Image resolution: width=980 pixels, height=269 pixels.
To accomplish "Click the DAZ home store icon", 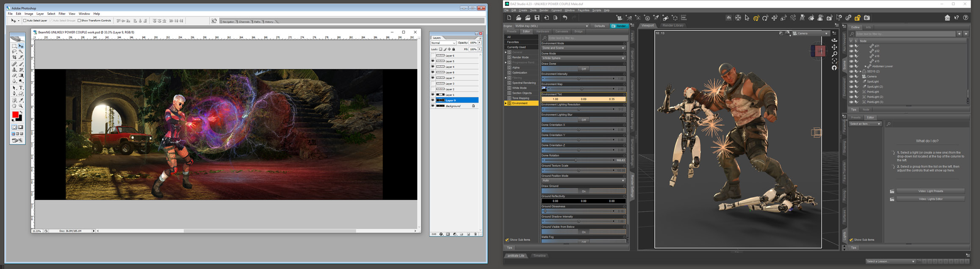I will 947,18.
